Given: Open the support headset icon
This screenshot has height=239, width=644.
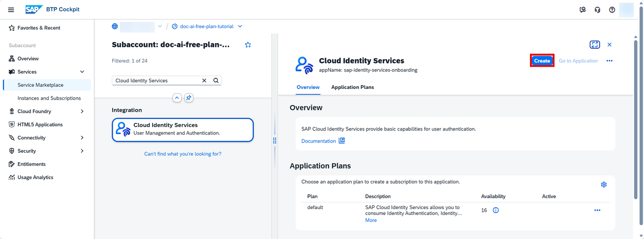Looking at the screenshot, I should click(597, 10).
